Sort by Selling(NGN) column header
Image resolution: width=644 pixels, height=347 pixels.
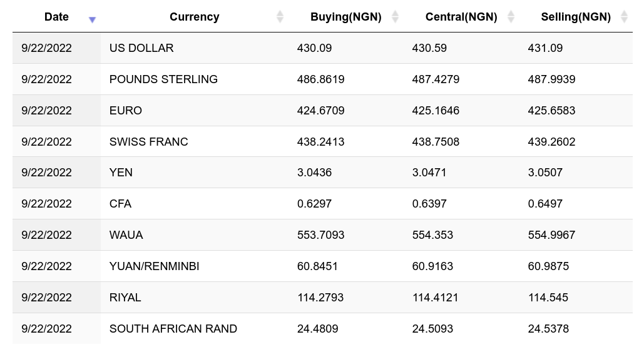point(575,17)
